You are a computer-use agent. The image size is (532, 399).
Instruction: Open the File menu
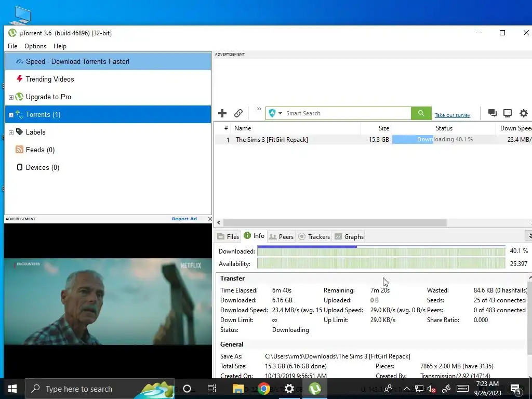(12, 46)
